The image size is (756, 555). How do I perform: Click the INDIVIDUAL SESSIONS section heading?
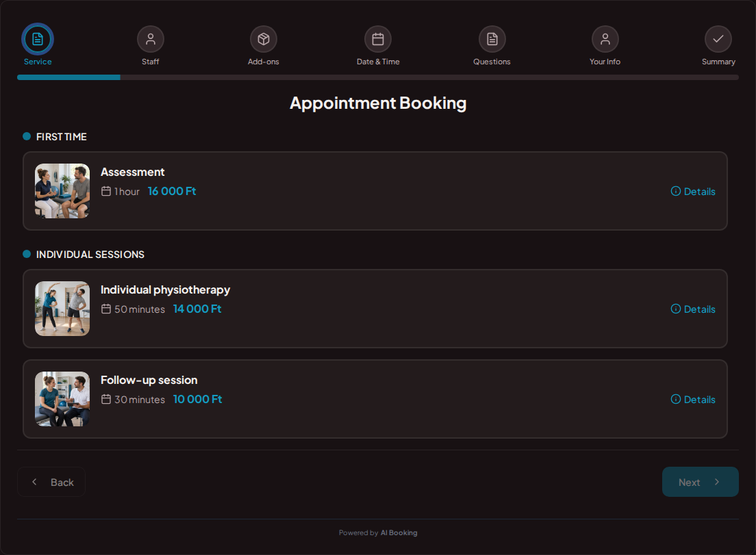[x=90, y=255]
